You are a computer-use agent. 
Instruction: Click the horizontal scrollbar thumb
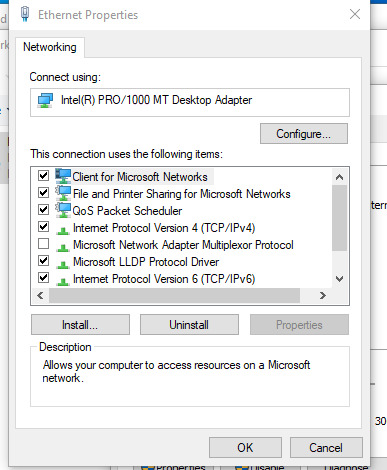pyautogui.click(x=174, y=296)
